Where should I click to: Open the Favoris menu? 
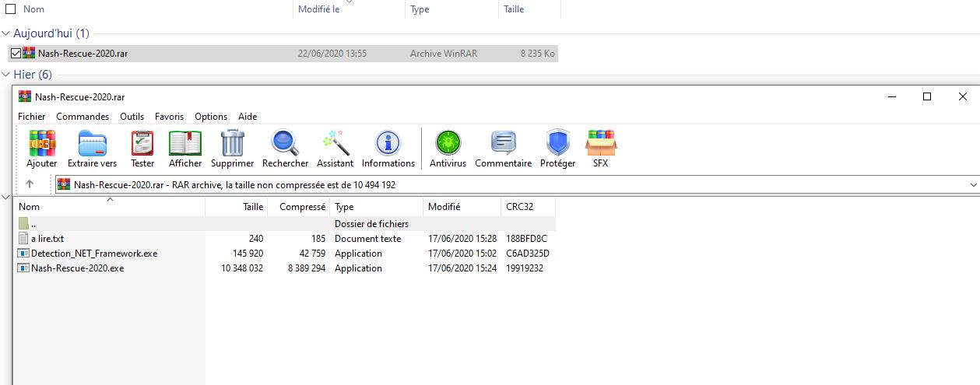point(170,117)
